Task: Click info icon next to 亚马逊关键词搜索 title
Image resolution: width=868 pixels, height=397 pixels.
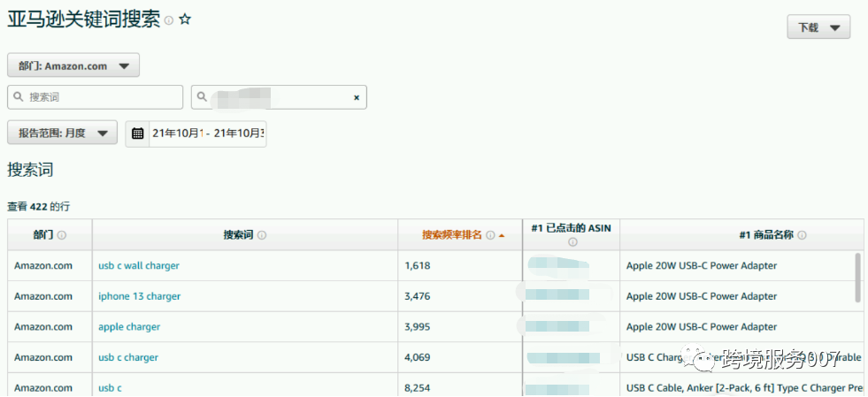Action: 169,20
